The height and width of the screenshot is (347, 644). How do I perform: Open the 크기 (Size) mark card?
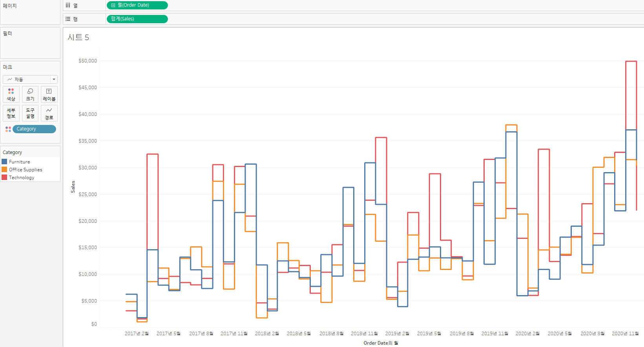[30, 94]
